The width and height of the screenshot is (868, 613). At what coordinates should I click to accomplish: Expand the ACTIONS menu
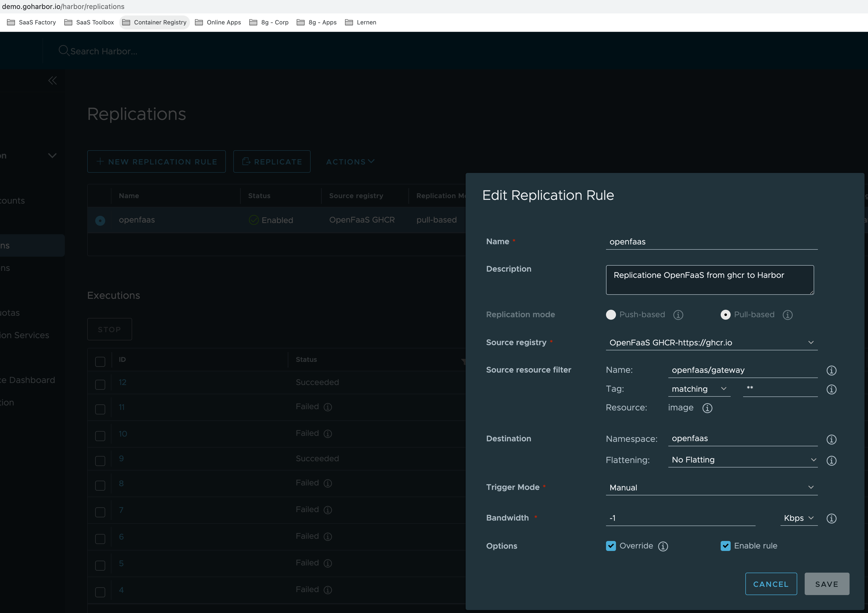coord(349,161)
